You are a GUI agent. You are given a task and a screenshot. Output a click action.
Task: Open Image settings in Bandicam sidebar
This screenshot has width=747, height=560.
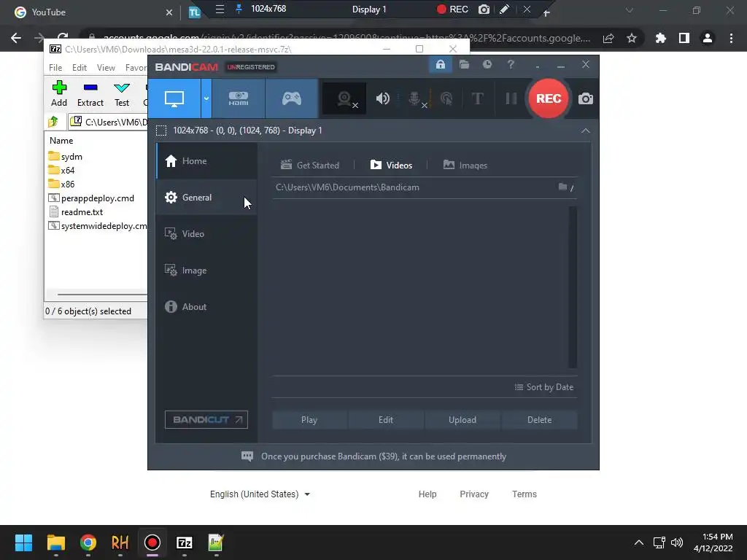pyautogui.click(x=206, y=271)
